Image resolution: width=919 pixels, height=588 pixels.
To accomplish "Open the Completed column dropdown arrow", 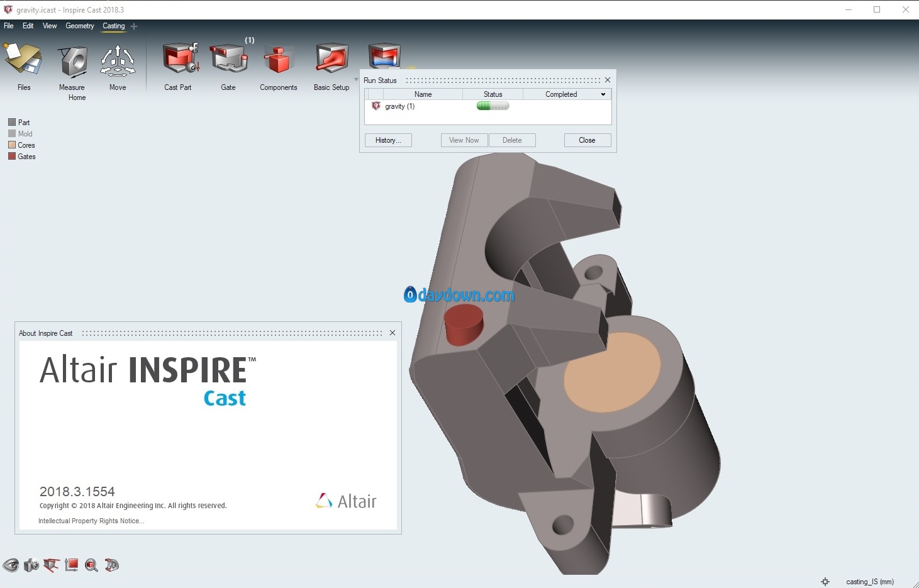I will pyautogui.click(x=603, y=94).
